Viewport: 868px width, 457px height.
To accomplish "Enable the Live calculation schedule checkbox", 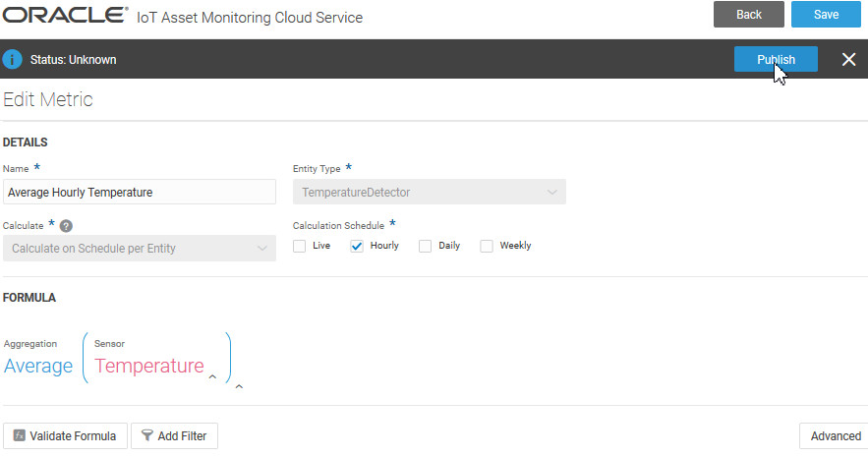I will pyautogui.click(x=300, y=246).
